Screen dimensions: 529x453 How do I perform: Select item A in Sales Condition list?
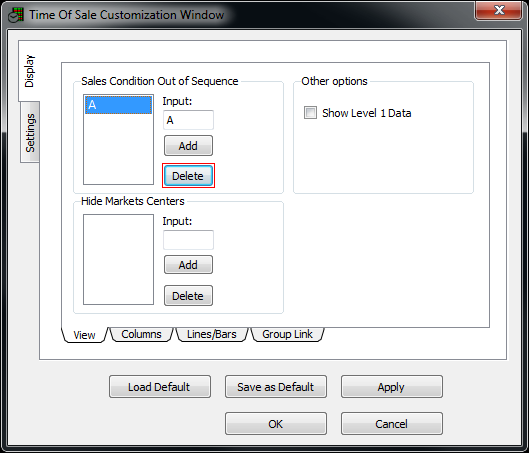point(118,105)
